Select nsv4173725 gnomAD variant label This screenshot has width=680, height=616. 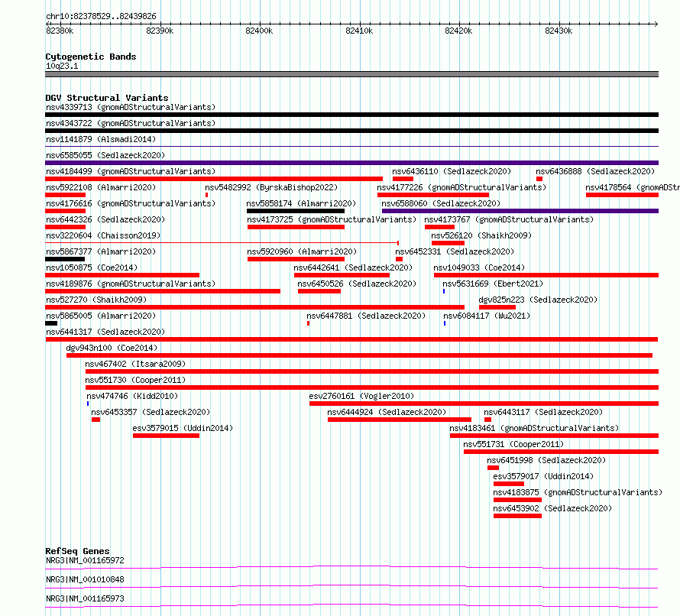coord(332,219)
